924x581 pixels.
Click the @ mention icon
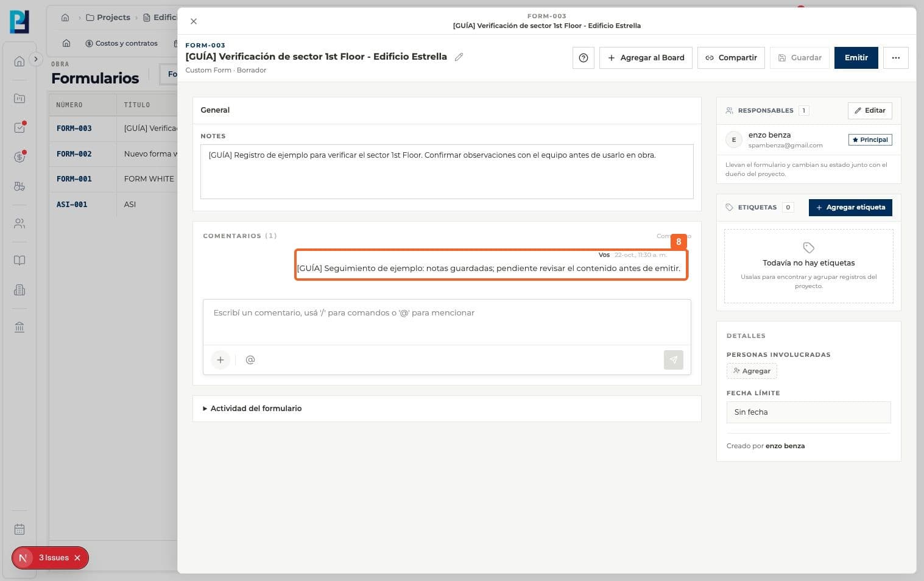click(x=250, y=360)
